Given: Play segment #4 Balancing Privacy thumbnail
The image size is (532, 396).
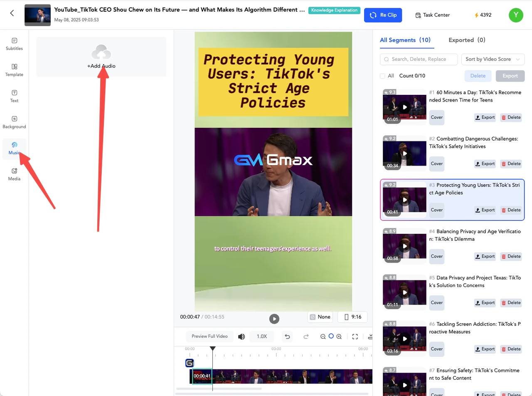Looking at the screenshot, I should point(405,246).
